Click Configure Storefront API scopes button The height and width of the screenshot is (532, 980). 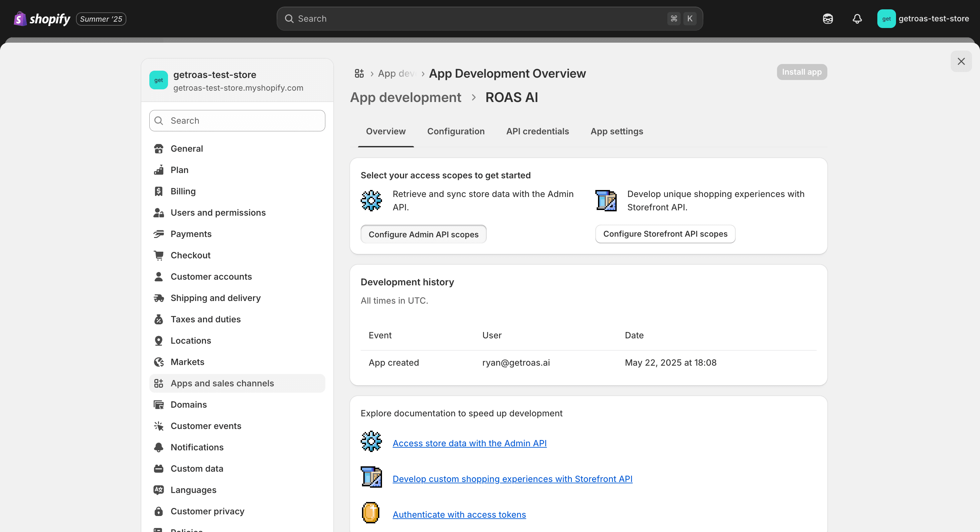pyautogui.click(x=665, y=234)
